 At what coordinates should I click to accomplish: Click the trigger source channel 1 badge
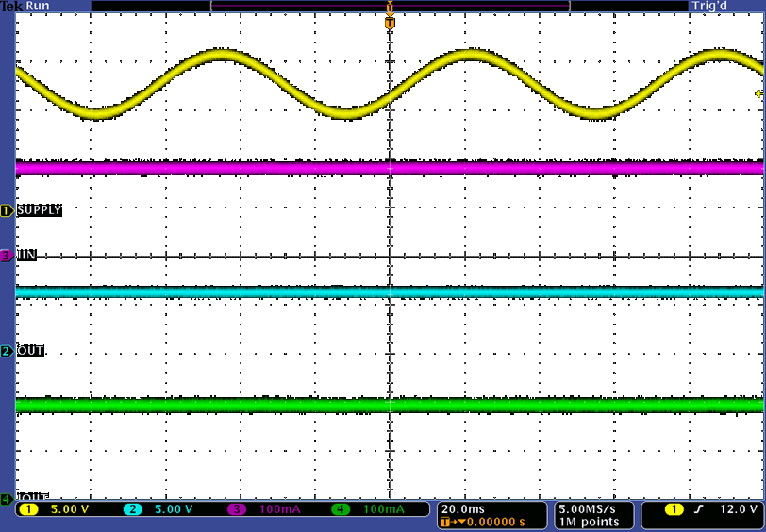pyautogui.click(x=674, y=509)
